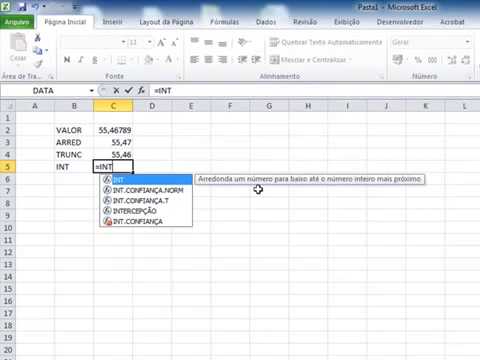Click the cell with 55,46789
Image resolution: width=480 pixels, height=360 pixels.
click(113, 130)
